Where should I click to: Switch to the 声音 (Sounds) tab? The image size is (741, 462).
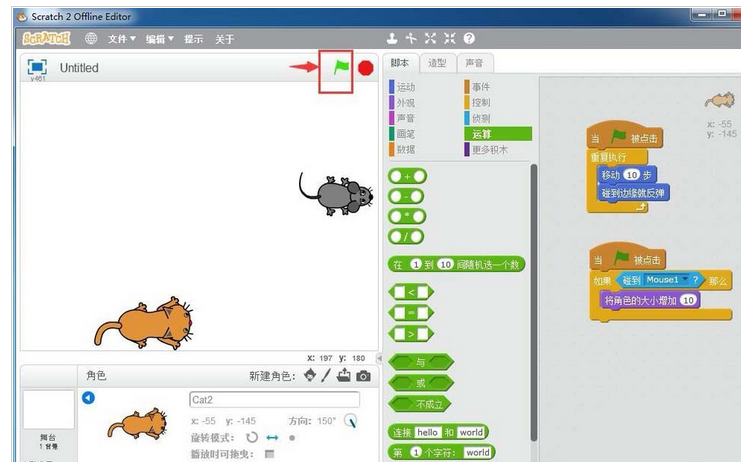click(x=474, y=63)
